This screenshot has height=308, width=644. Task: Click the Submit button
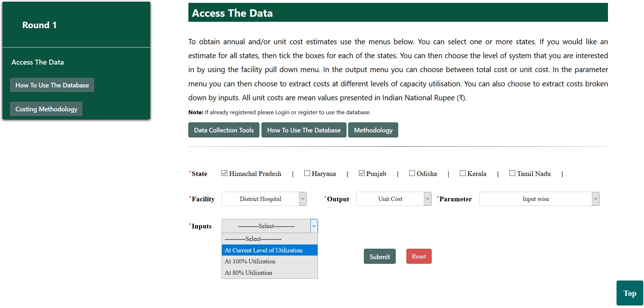(x=380, y=256)
